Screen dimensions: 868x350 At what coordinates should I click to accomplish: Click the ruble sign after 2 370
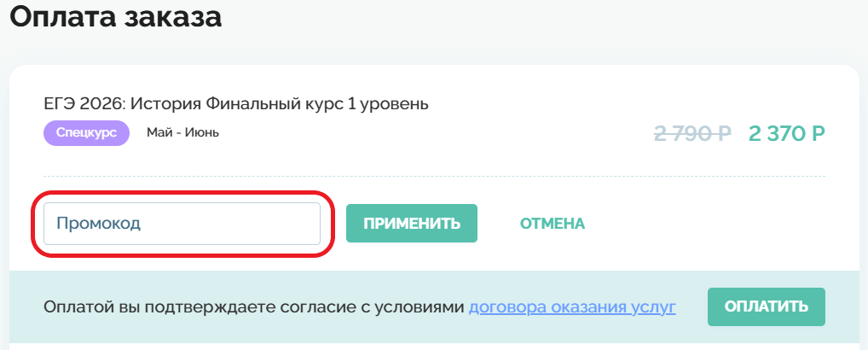click(818, 134)
